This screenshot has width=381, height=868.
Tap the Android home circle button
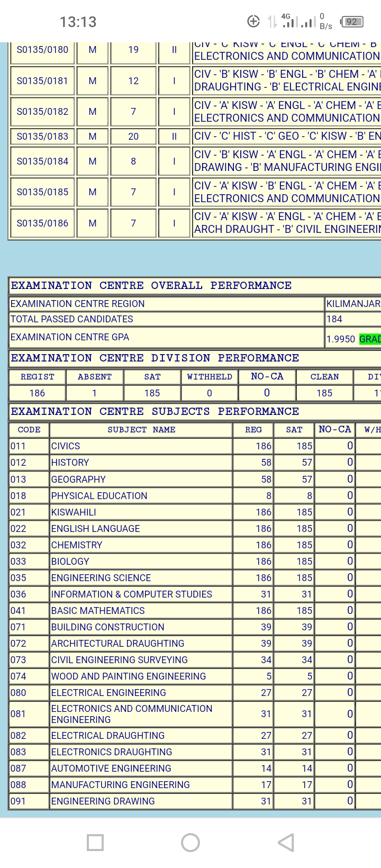[190, 843]
